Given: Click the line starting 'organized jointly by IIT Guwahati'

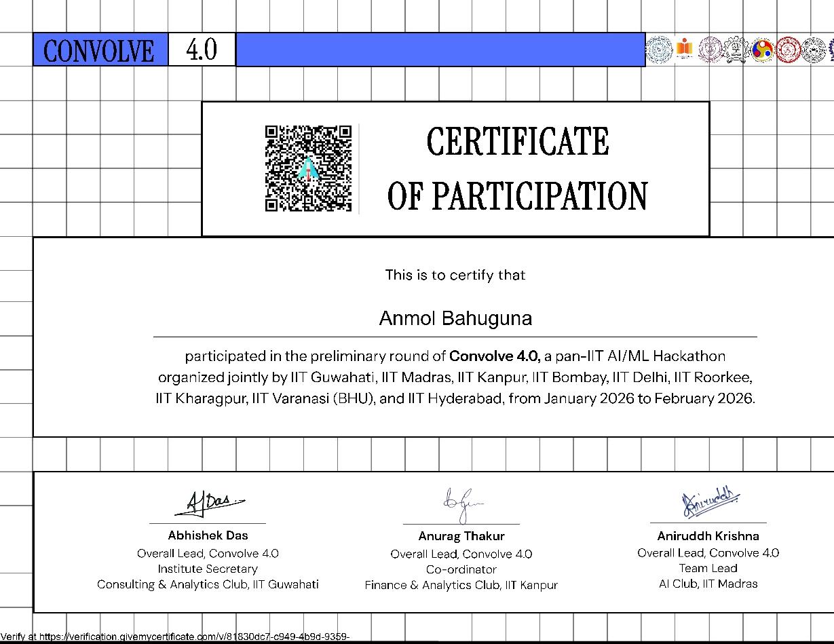Looking at the screenshot, I should (x=455, y=377).
